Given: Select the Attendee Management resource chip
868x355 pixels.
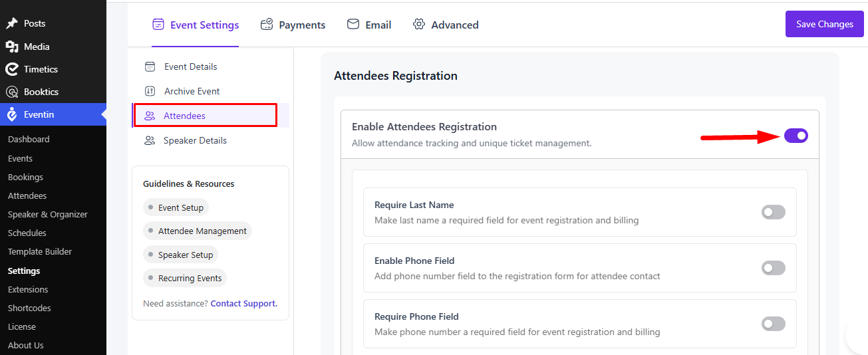Looking at the screenshot, I should click(198, 231).
